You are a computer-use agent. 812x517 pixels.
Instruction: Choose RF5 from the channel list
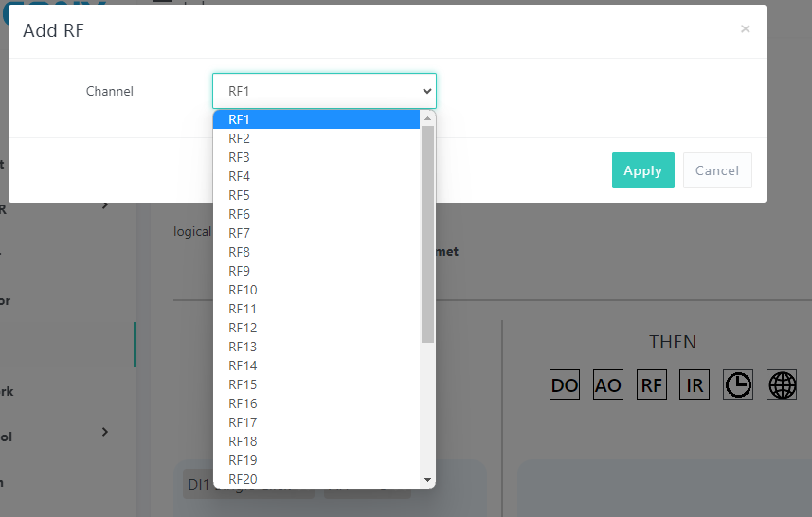pyautogui.click(x=240, y=195)
